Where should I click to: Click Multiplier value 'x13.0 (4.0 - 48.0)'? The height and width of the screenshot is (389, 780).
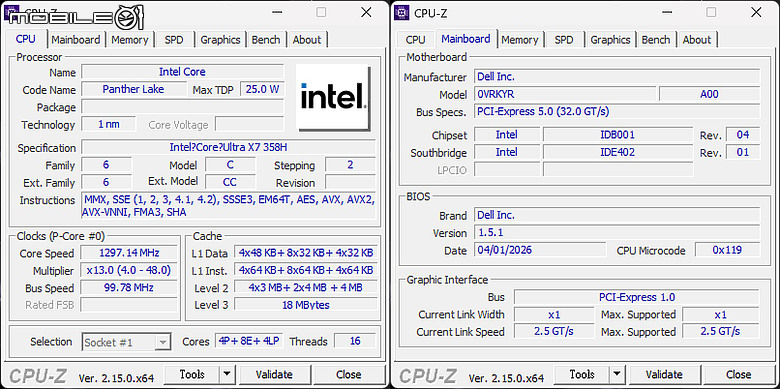click(x=129, y=271)
